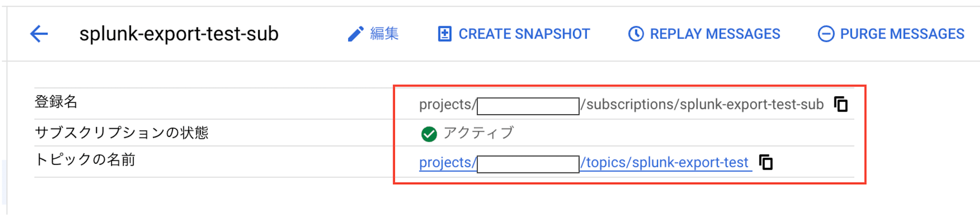Click the replay clock icon

coord(636,34)
